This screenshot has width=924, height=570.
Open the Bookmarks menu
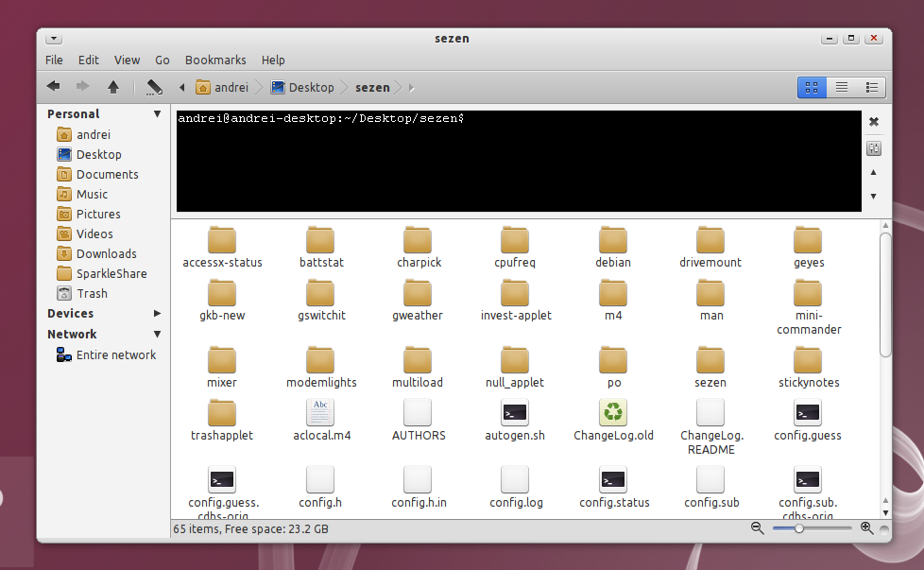click(x=215, y=60)
